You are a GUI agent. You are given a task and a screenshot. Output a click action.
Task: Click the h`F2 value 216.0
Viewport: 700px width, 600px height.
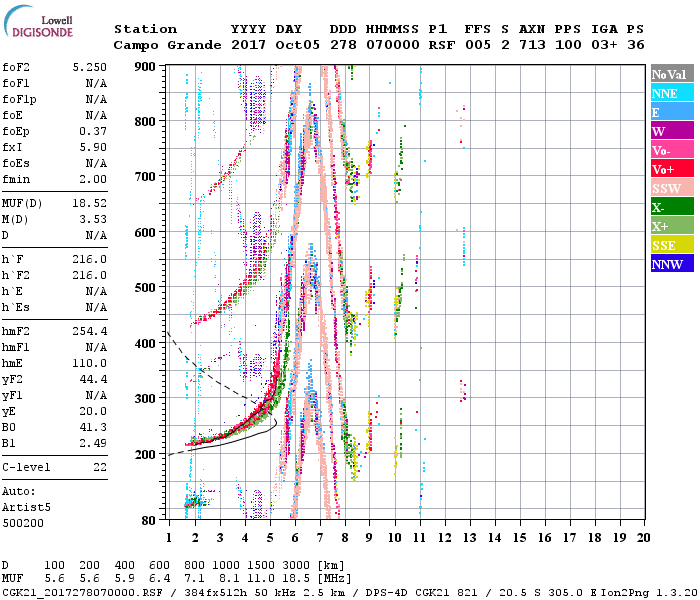point(89,275)
